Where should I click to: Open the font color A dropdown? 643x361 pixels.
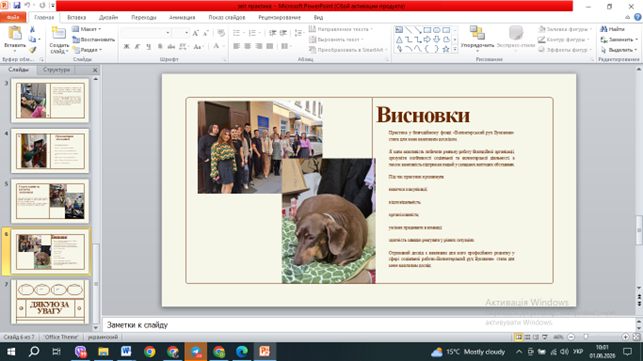[223, 46]
